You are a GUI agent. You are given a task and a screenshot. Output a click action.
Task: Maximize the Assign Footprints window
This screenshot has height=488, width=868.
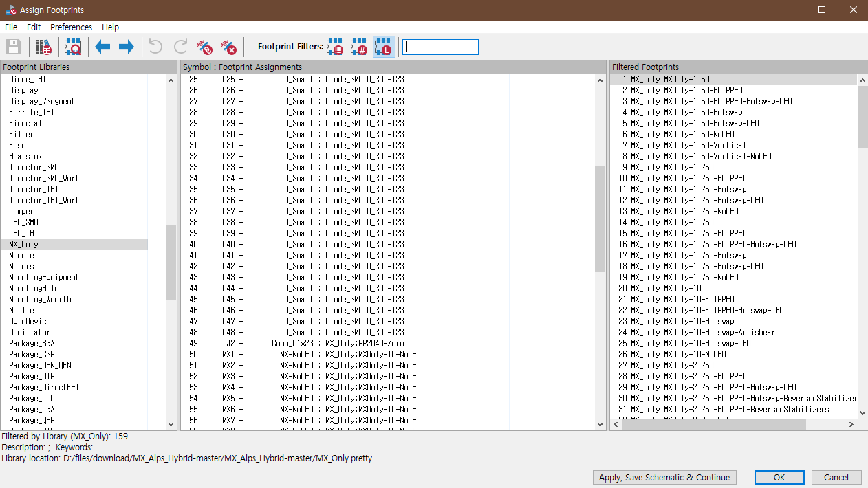822,10
